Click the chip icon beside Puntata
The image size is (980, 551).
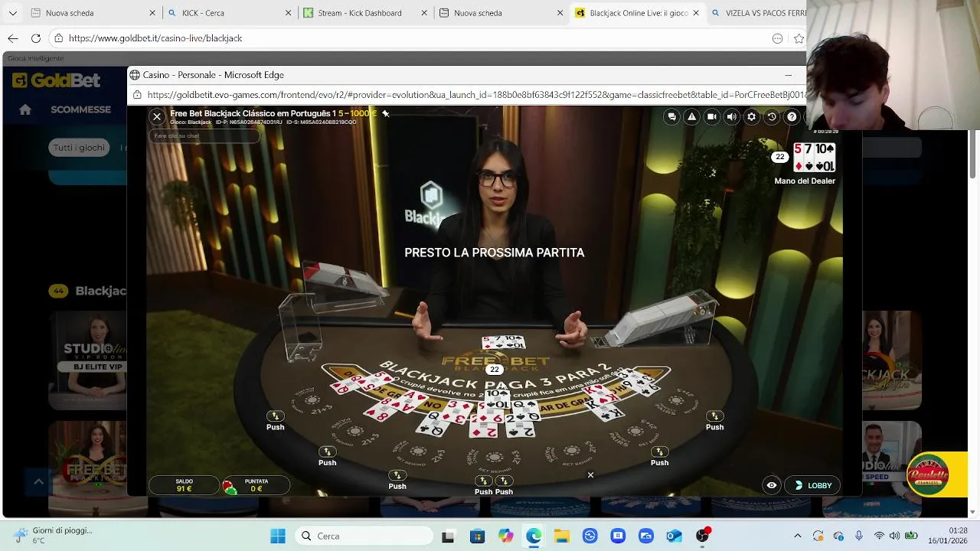tap(229, 487)
